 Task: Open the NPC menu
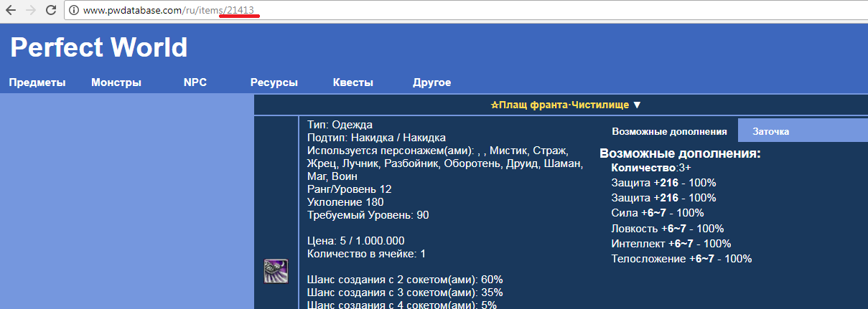(x=195, y=82)
